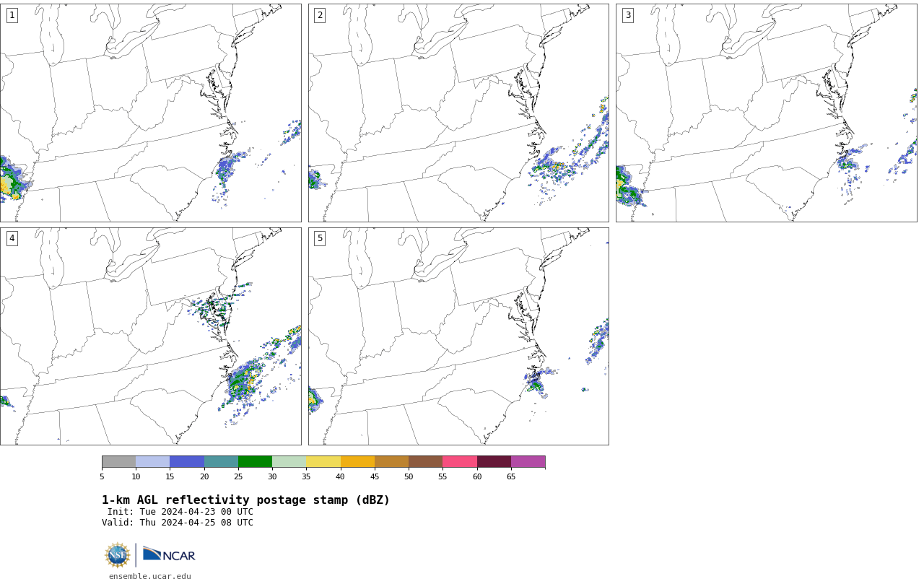Click the number label box '4'
The width and height of the screenshot is (924, 584).
tap(12, 238)
